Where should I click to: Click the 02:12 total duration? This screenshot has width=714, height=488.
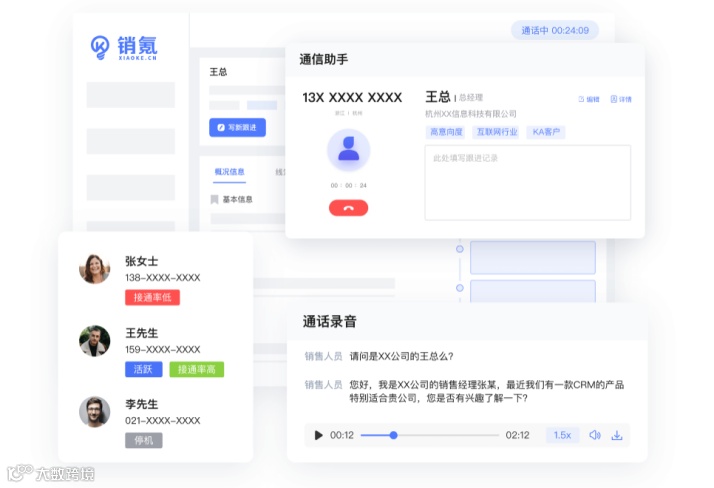(x=517, y=435)
